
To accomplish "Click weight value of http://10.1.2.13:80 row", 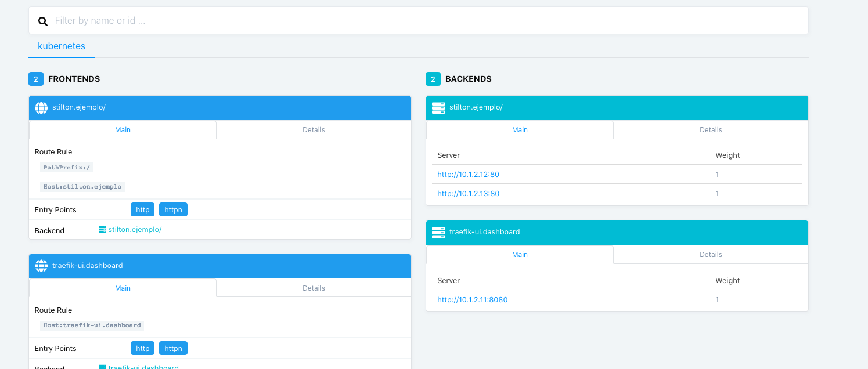I will click(x=717, y=194).
